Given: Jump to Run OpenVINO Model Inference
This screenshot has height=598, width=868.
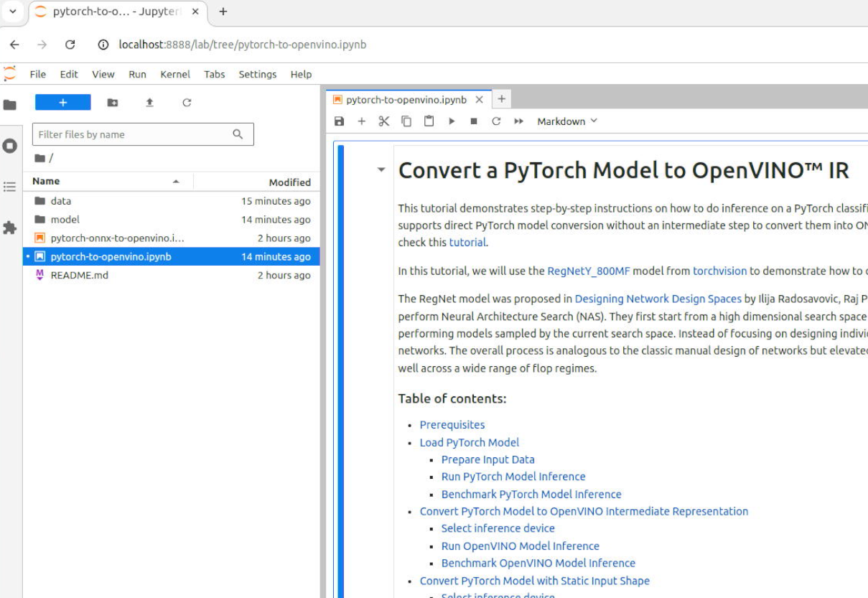Looking at the screenshot, I should [x=521, y=546].
